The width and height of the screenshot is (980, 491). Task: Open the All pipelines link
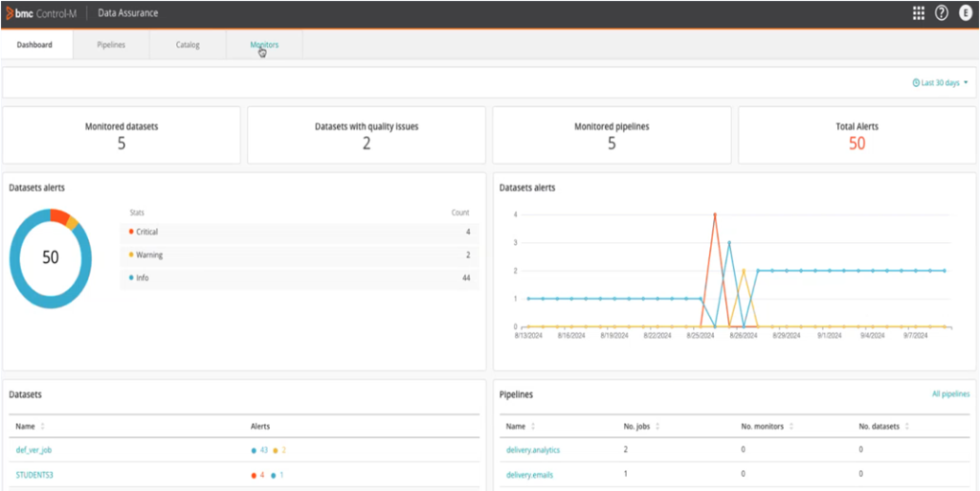(949, 393)
